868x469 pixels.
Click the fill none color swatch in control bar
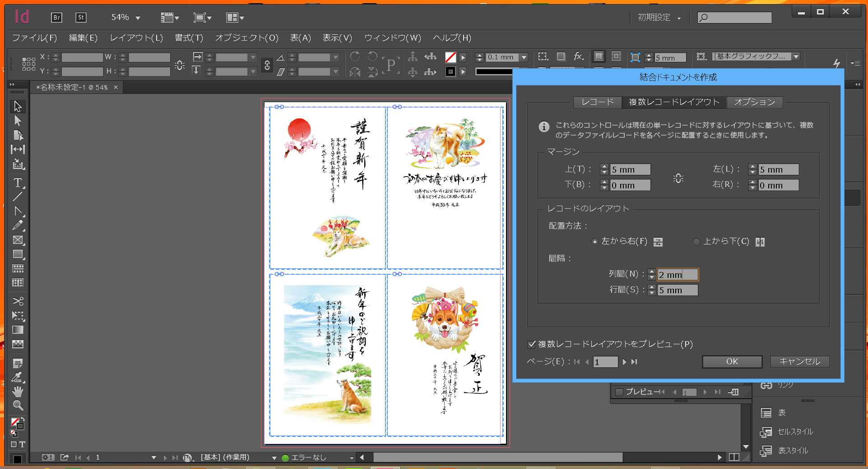click(450, 57)
